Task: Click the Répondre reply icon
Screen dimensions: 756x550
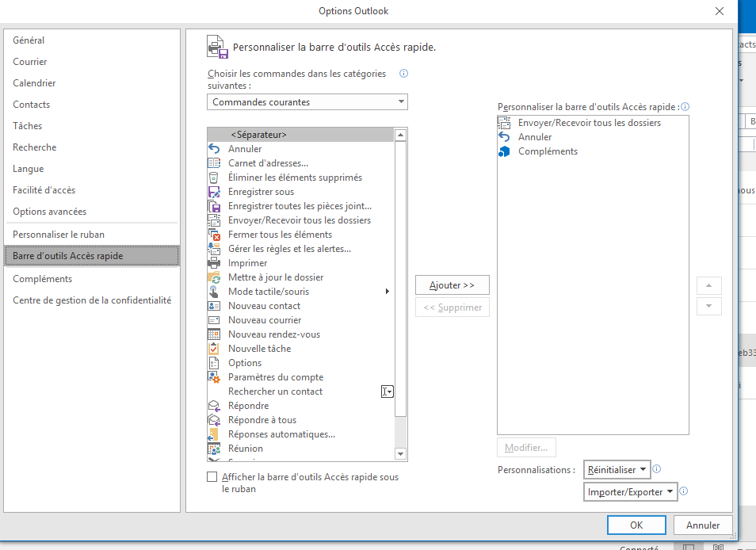Action: pyautogui.click(x=214, y=406)
